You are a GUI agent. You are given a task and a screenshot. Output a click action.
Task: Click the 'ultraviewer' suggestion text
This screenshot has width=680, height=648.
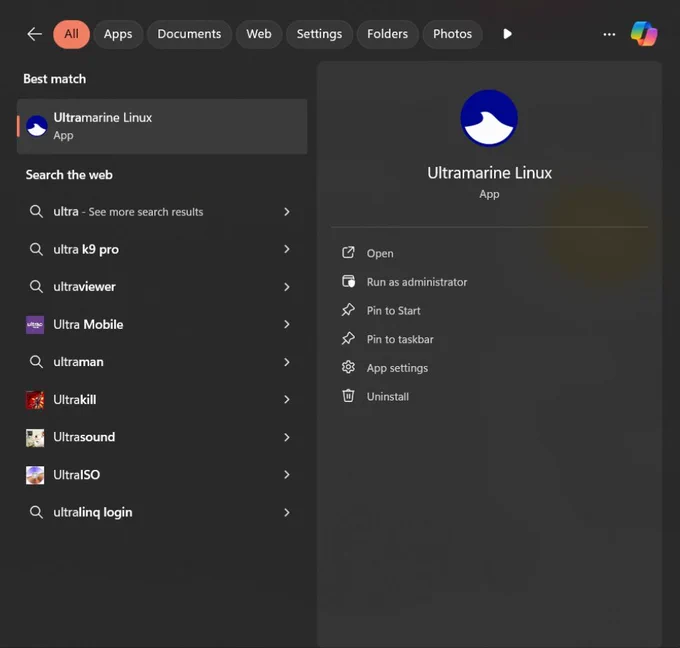[84, 287]
